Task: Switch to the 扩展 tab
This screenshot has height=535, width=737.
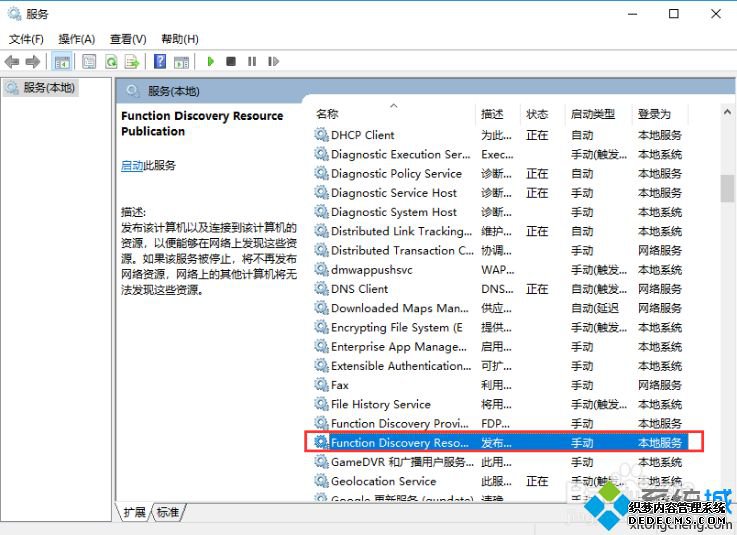Action: click(x=134, y=512)
